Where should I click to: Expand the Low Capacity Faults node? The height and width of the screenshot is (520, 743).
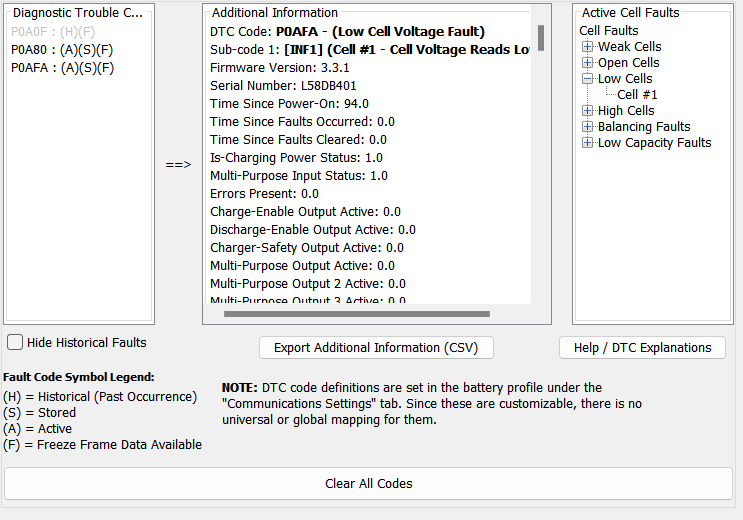[587, 143]
